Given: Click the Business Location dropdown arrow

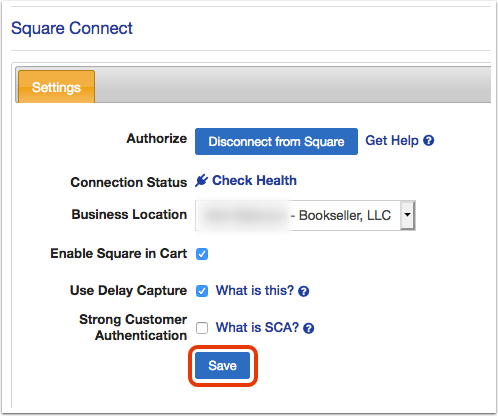Looking at the screenshot, I should point(407,215).
